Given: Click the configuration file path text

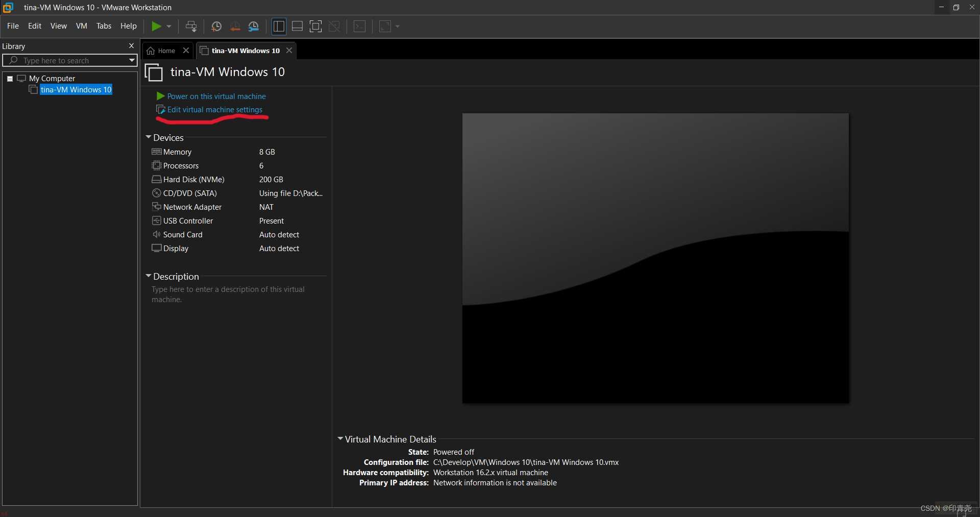Looking at the screenshot, I should click(526, 462).
